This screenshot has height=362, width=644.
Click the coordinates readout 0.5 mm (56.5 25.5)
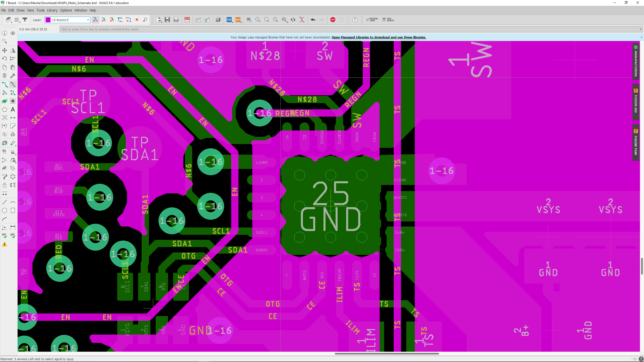point(33,29)
